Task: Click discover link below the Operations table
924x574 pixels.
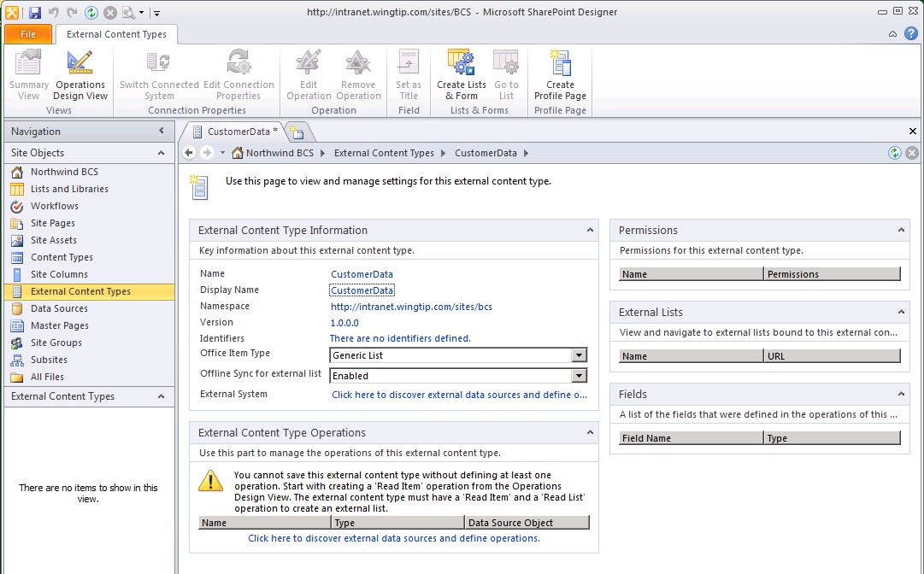Action: pyautogui.click(x=394, y=538)
